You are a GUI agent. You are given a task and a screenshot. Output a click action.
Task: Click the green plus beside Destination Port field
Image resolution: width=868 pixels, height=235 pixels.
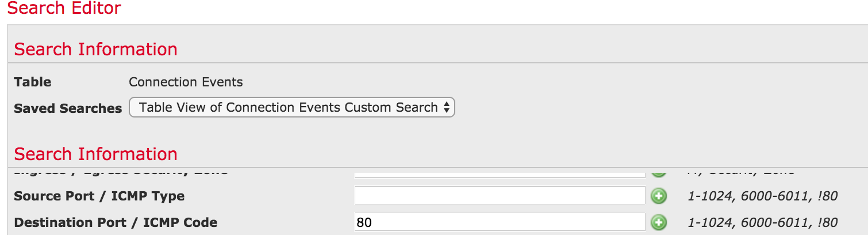[659, 222]
